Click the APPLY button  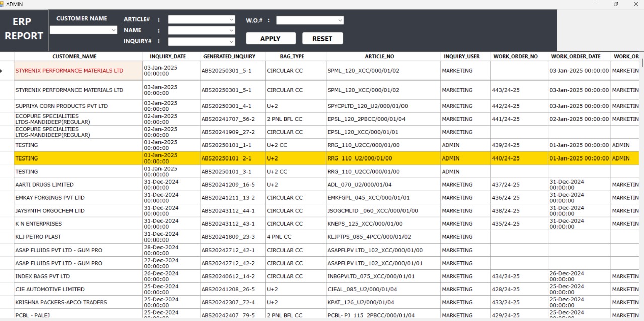point(271,39)
